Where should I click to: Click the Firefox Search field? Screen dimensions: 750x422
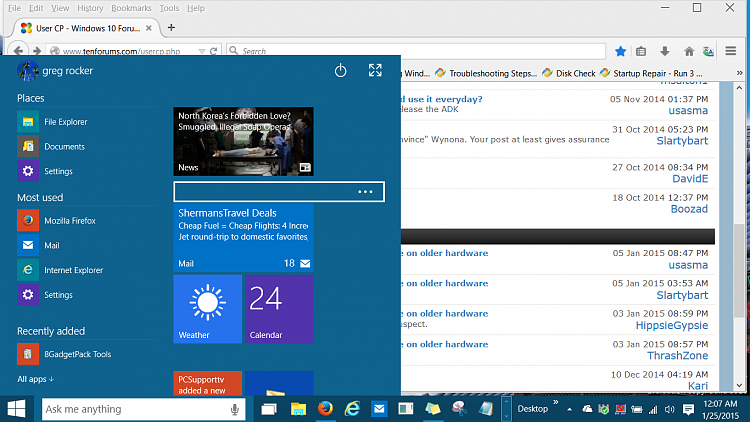coord(416,51)
